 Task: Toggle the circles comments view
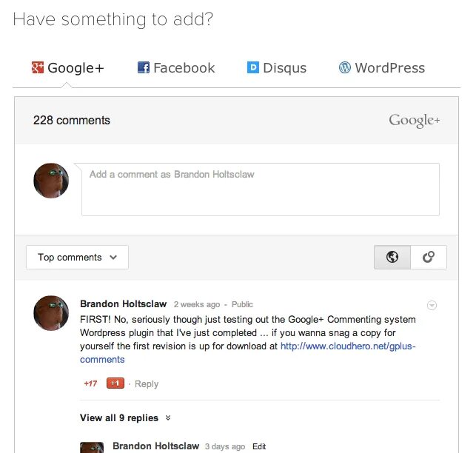pos(428,257)
